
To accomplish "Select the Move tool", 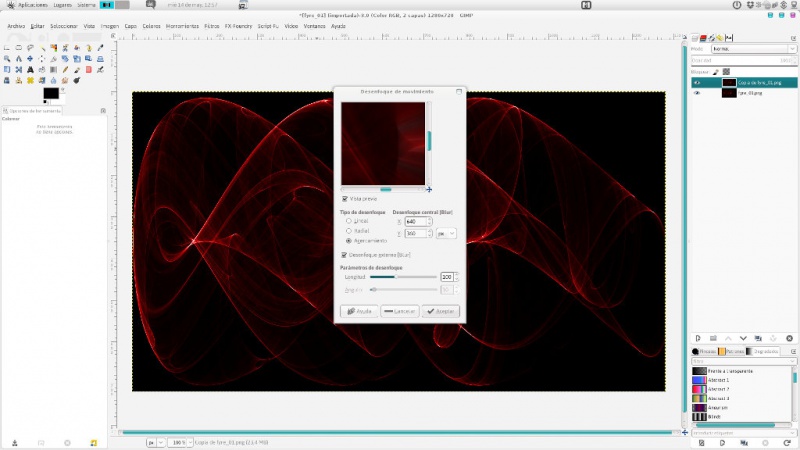I will pyautogui.click(x=30, y=59).
